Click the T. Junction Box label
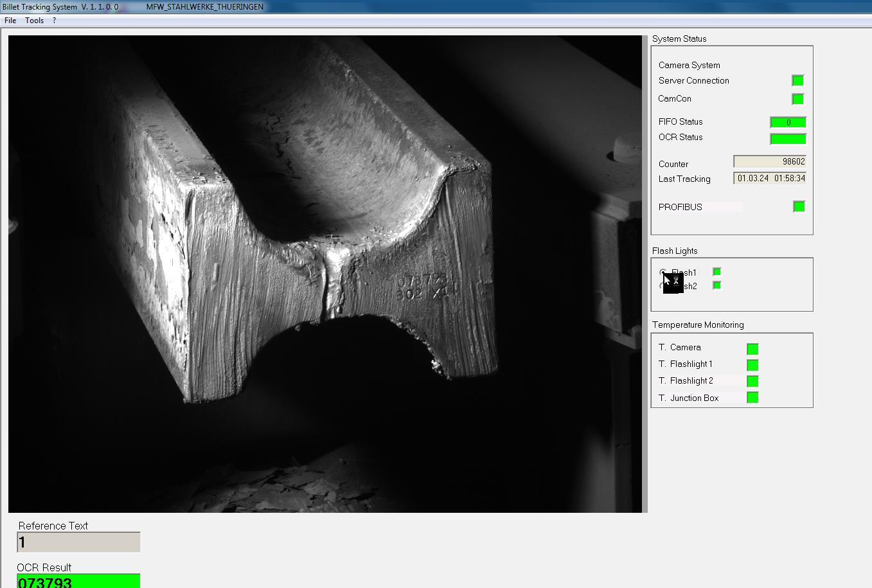This screenshot has height=588, width=872. [688, 398]
